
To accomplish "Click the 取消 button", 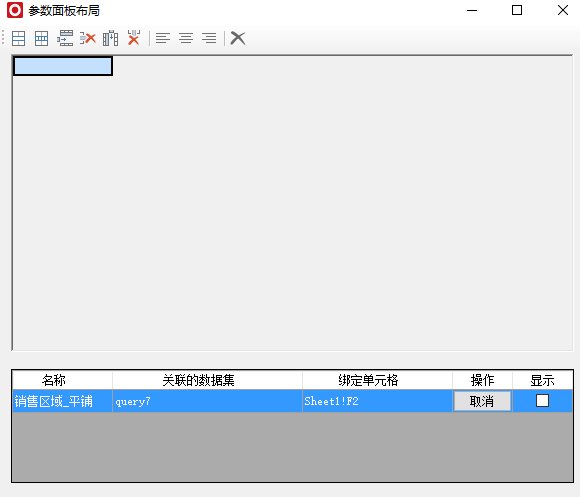I will pos(482,401).
